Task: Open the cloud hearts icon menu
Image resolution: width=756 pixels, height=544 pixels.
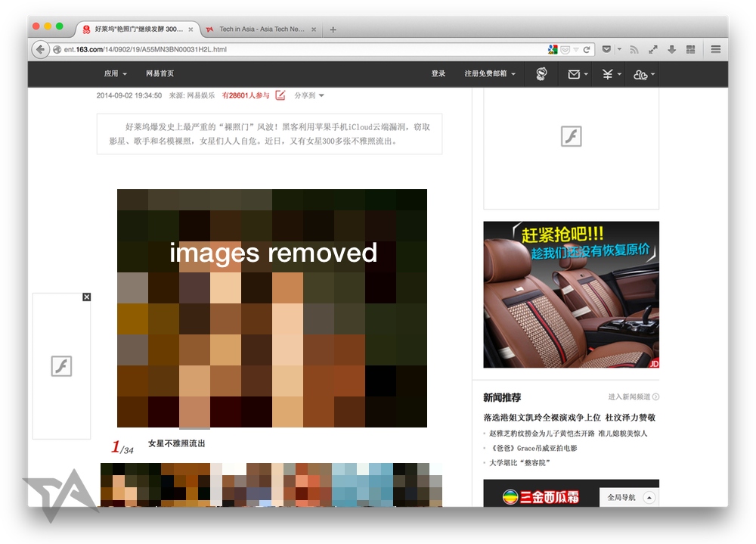Action: tap(643, 74)
